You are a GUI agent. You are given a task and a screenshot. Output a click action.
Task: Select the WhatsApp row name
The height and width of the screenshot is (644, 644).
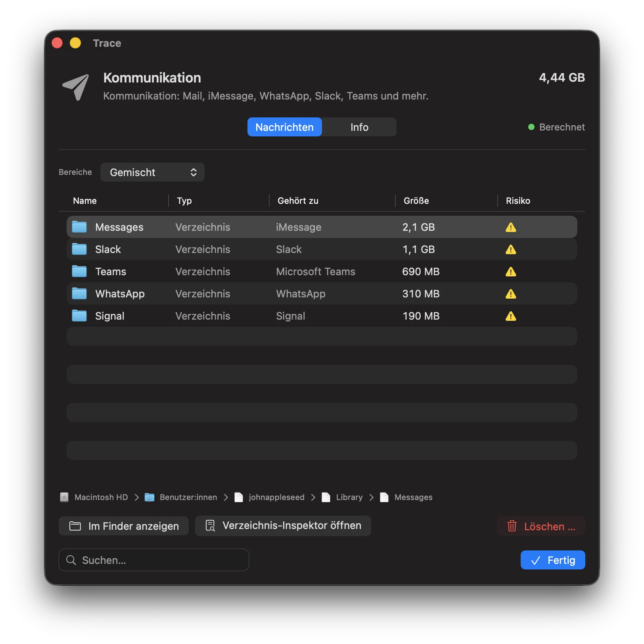click(x=120, y=294)
